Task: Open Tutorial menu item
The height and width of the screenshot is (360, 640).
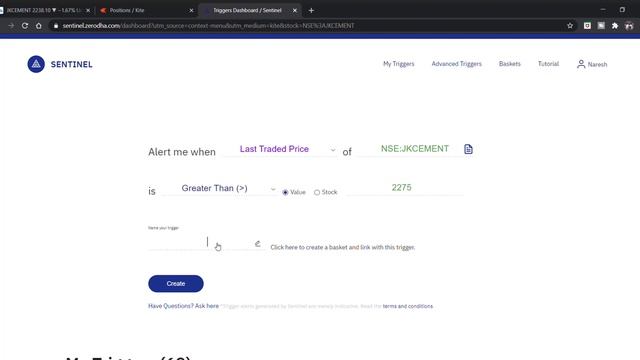Action: click(548, 64)
